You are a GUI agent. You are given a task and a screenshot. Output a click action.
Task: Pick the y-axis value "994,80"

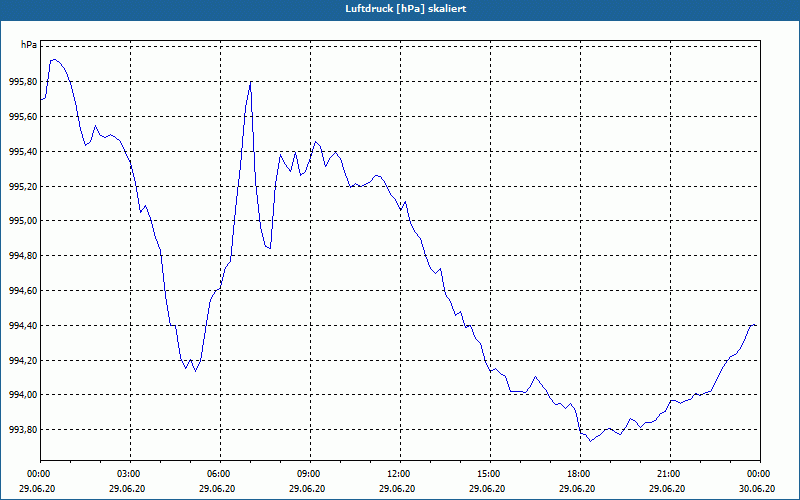[23, 256]
